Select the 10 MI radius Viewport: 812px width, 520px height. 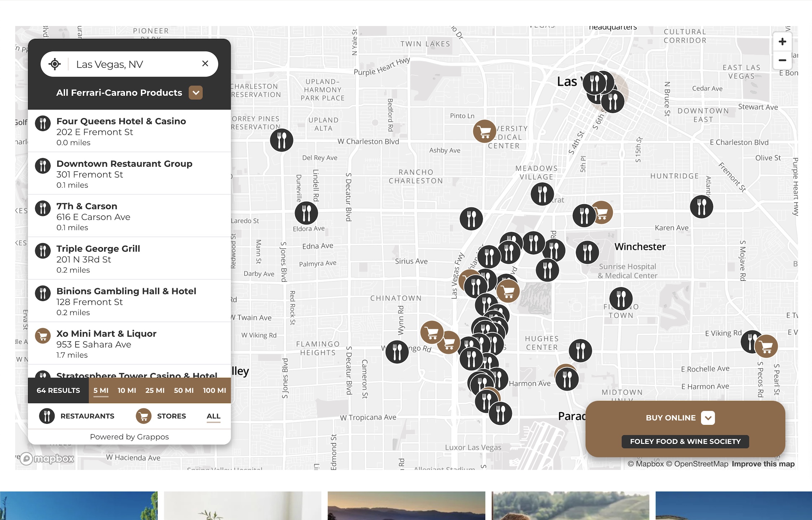tap(127, 390)
